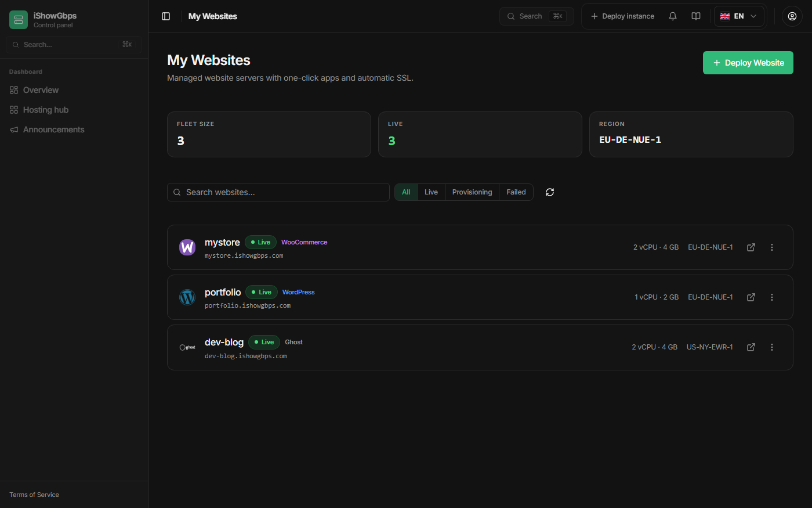Click the iShowGbps logo icon
Image resolution: width=812 pixels, height=508 pixels.
pyautogui.click(x=19, y=20)
